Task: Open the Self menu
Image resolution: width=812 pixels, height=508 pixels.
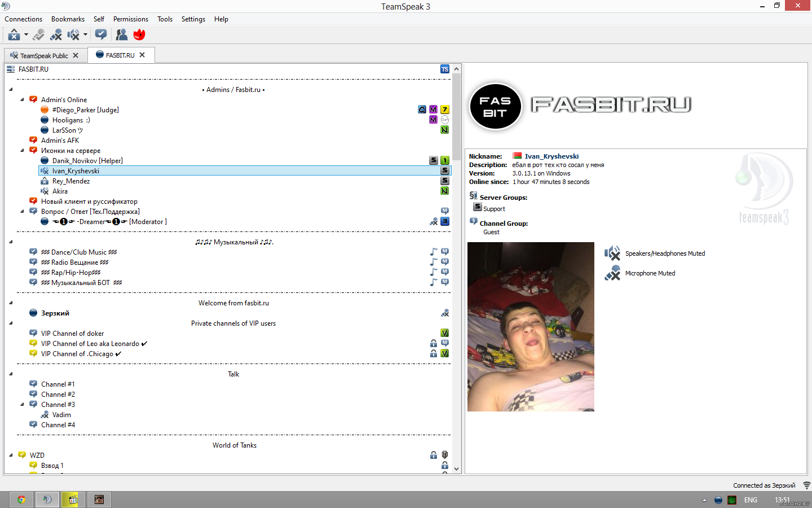Action: [99, 19]
